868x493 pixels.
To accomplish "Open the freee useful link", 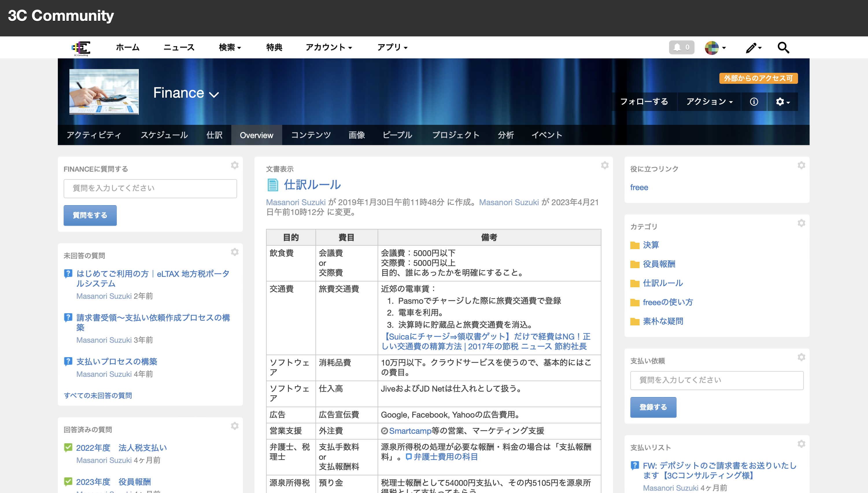I will (639, 187).
